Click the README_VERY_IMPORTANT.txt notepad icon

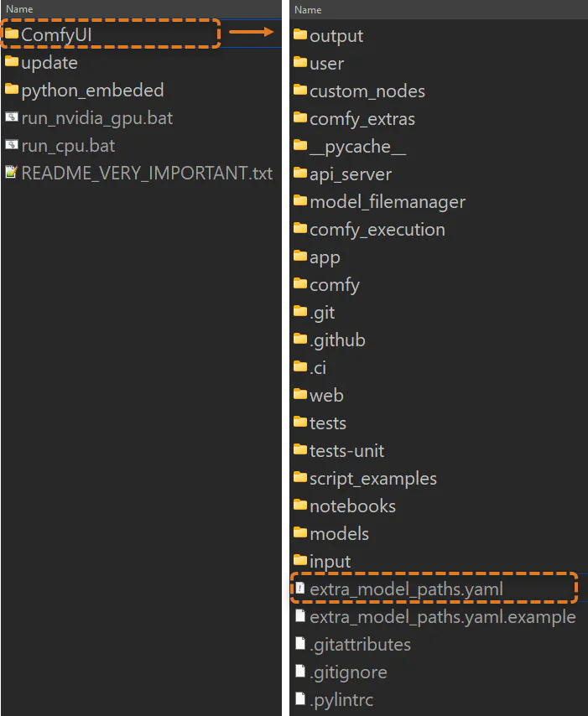point(12,172)
